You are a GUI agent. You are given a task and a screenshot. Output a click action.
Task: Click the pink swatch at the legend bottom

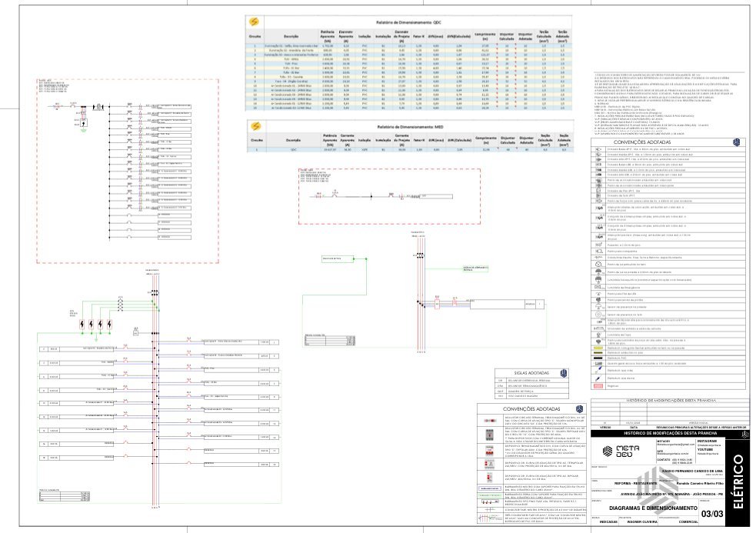(x=598, y=387)
